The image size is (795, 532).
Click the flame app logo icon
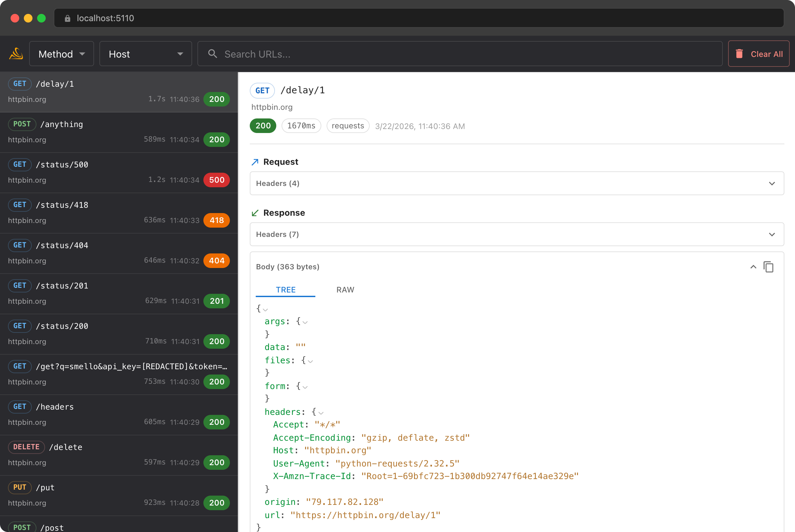15,53
